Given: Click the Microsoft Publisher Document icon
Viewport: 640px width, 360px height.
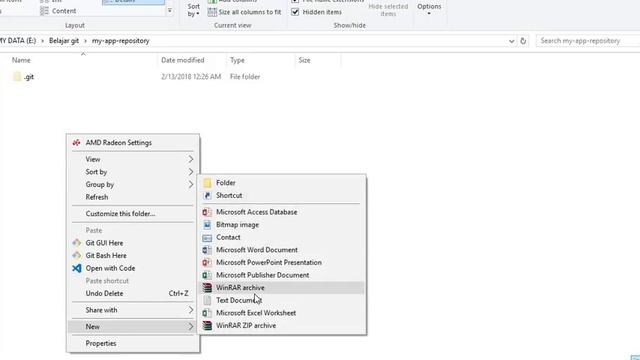Looking at the screenshot, I should coord(207,275).
